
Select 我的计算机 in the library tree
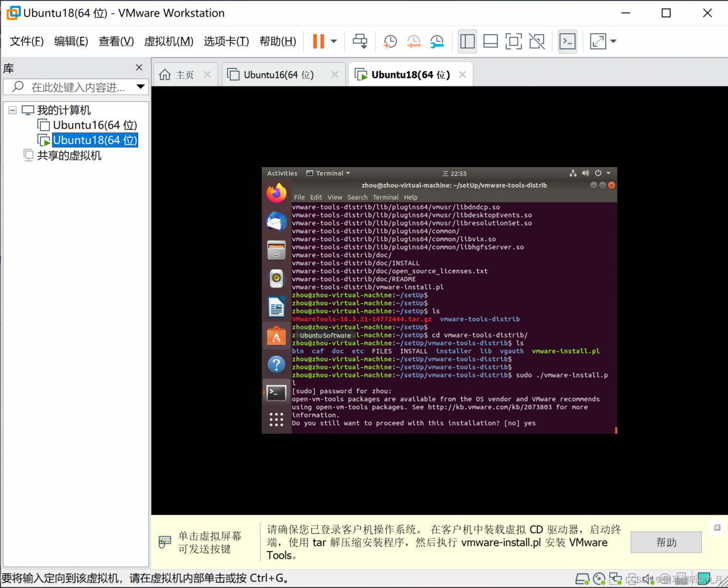coord(64,110)
